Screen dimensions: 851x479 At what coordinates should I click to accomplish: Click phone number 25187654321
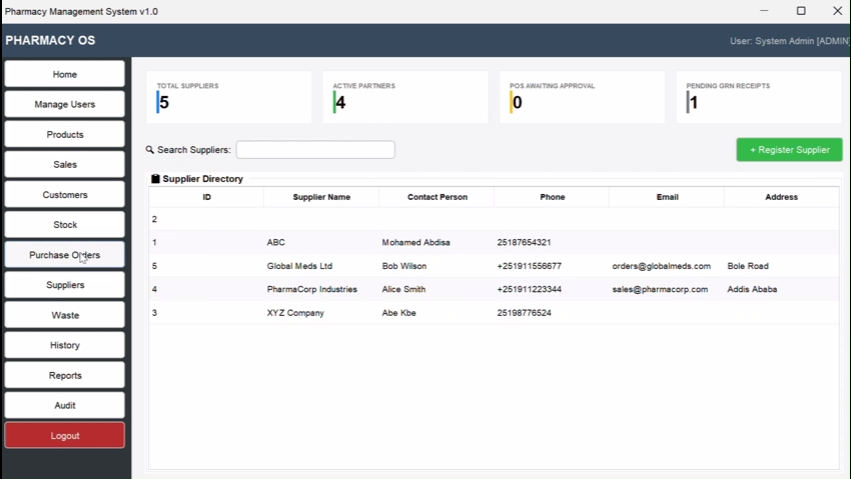tap(524, 242)
